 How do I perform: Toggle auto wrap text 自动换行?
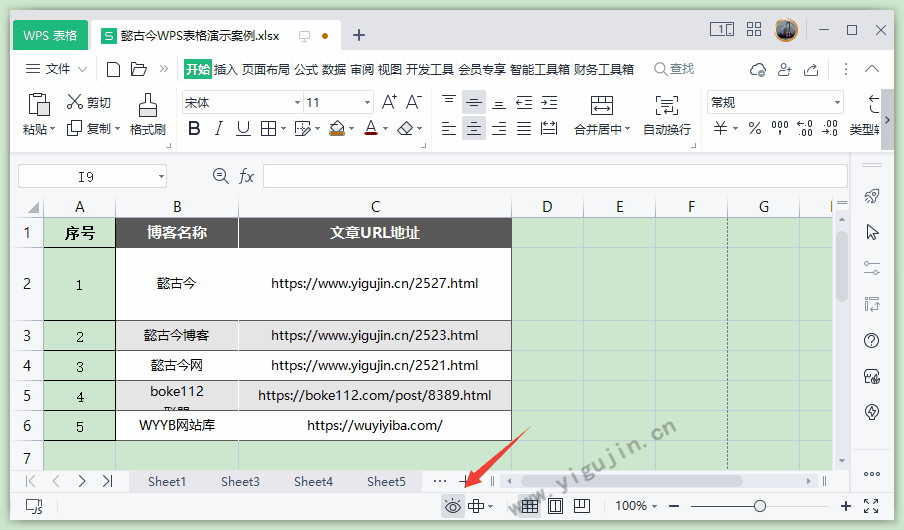tap(667, 115)
